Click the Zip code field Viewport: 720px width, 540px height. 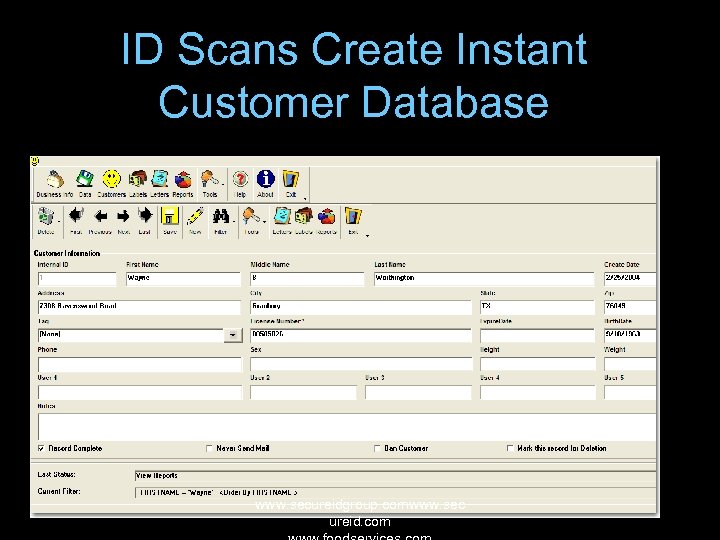click(x=630, y=307)
